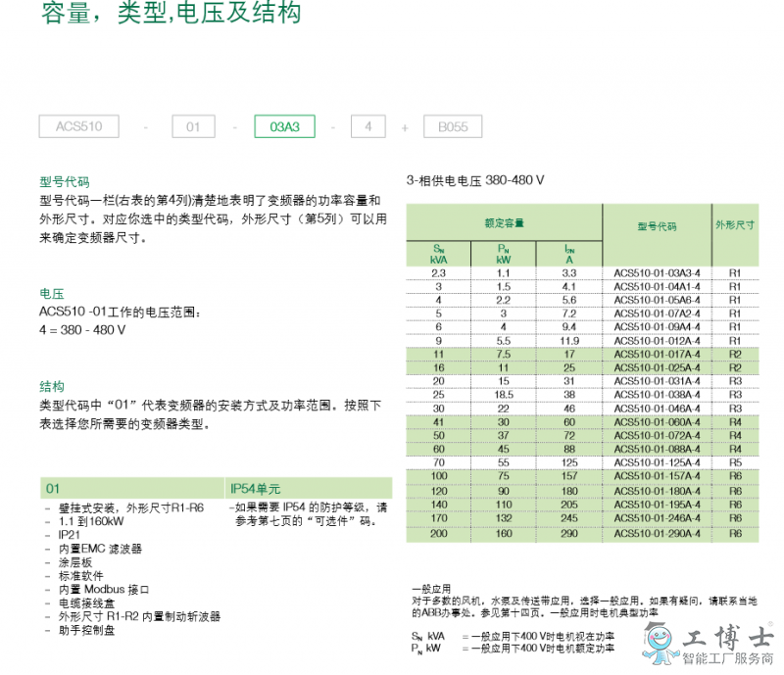The width and height of the screenshot is (784, 675).
Task: Click the page title 容量，类型,电压及结构
Action: tap(171, 13)
